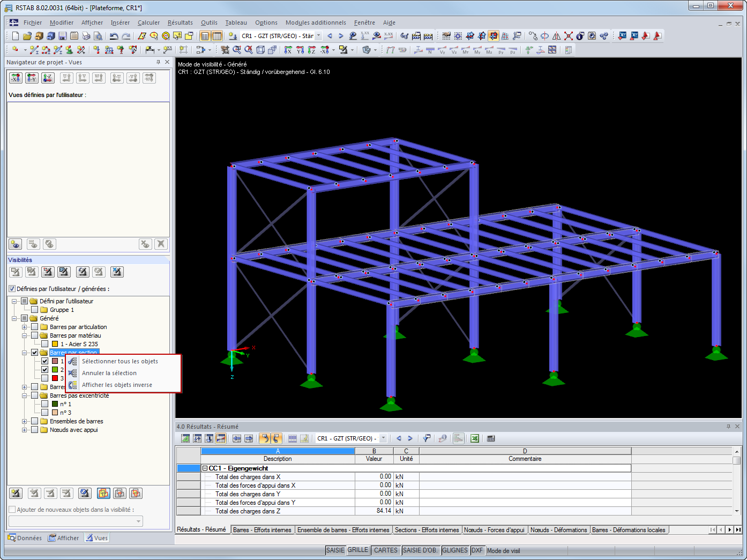Click the results table scrollbar down arrow

pos(737,511)
